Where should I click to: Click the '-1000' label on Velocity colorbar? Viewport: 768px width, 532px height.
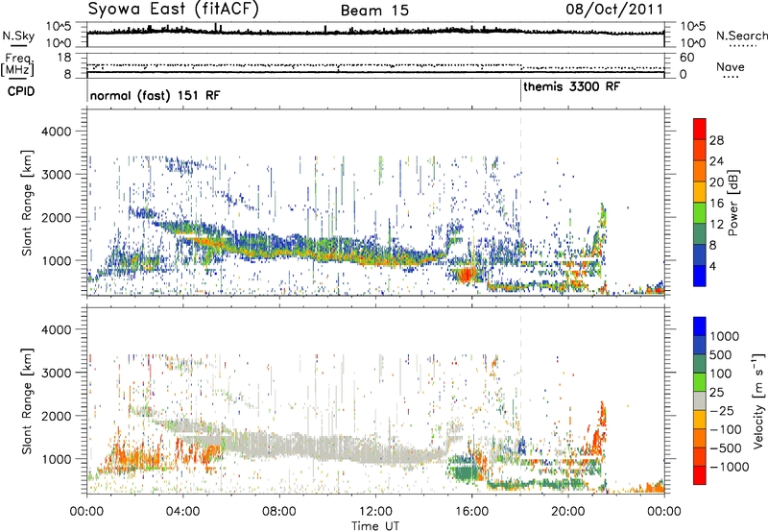pos(729,467)
